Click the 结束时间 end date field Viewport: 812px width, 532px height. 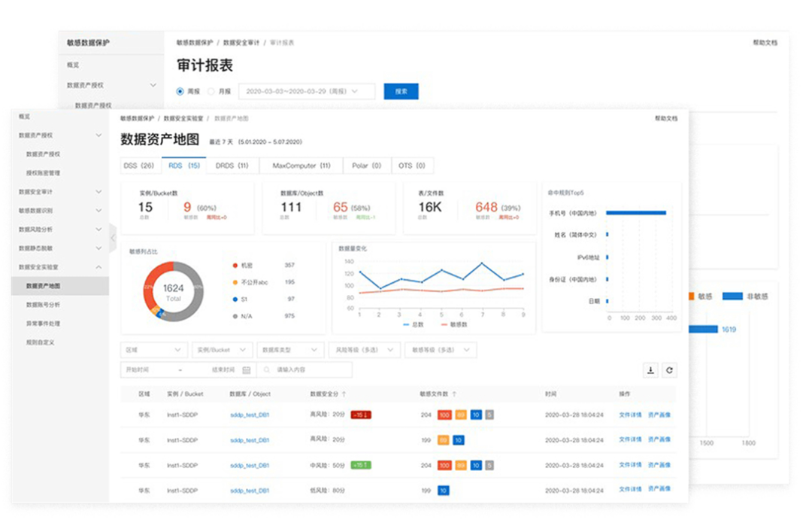point(223,369)
